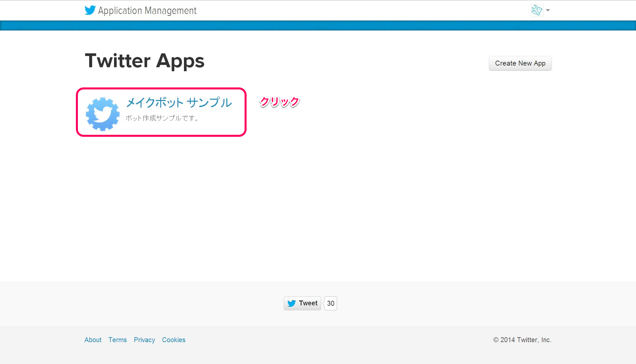Click the Twitter bird logo in header
The image size is (636, 364).
[90, 10]
